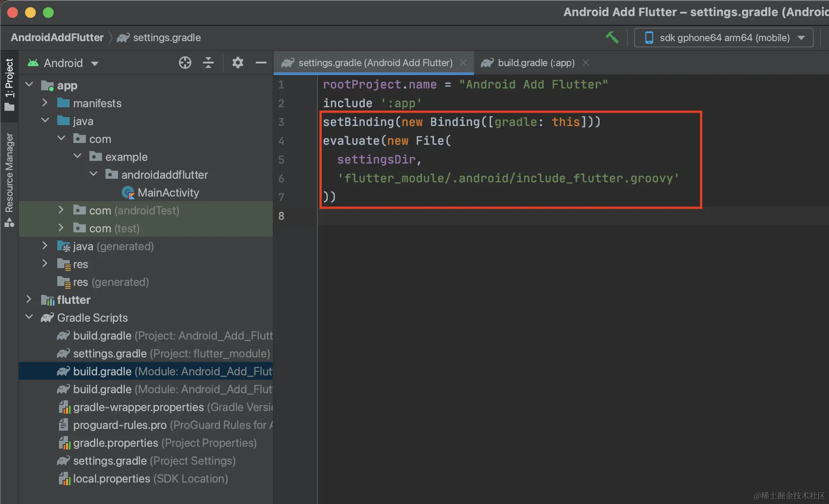Toggle the Project tool window sidebar button
Image resolution: width=829 pixels, height=504 pixels.
[9, 85]
